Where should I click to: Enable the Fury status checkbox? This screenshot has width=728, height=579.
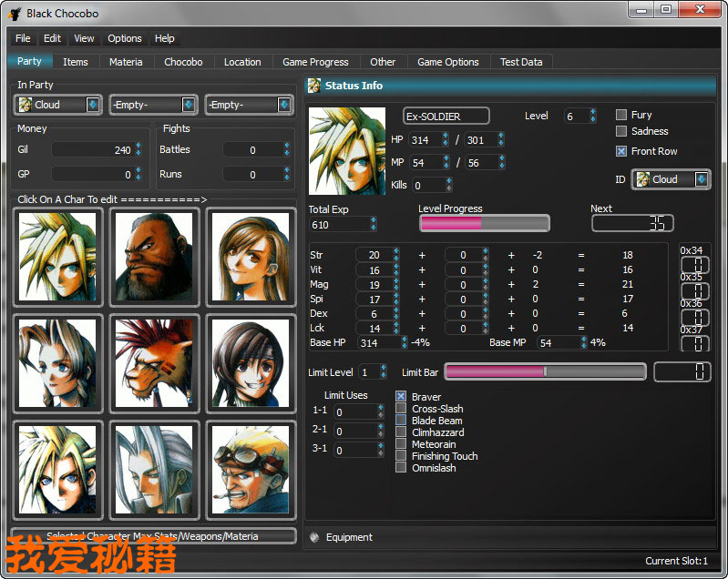621,115
